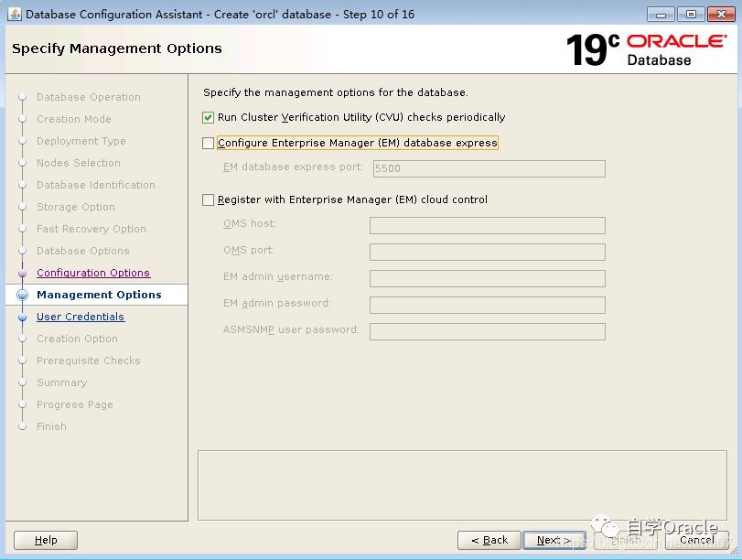The height and width of the screenshot is (560, 742).
Task: Disable Run Cluster Verification Utility checks
Action: [x=209, y=117]
